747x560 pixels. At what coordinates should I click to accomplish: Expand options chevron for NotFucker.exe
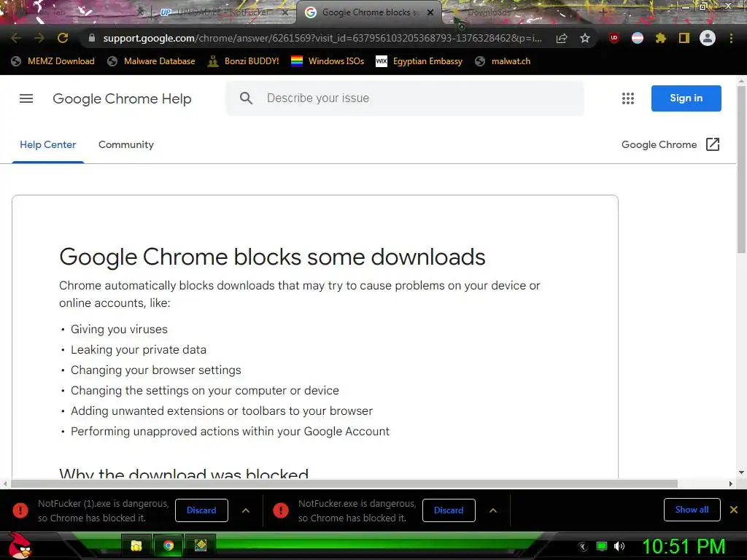coord(493,510)
